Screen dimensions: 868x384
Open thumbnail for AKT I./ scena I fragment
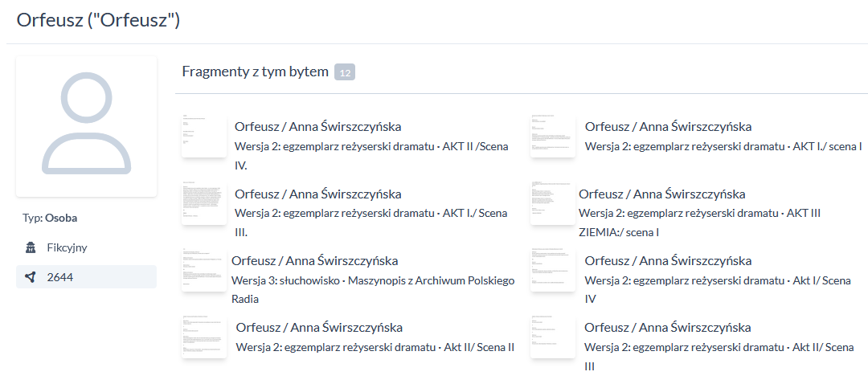[553, 135]
